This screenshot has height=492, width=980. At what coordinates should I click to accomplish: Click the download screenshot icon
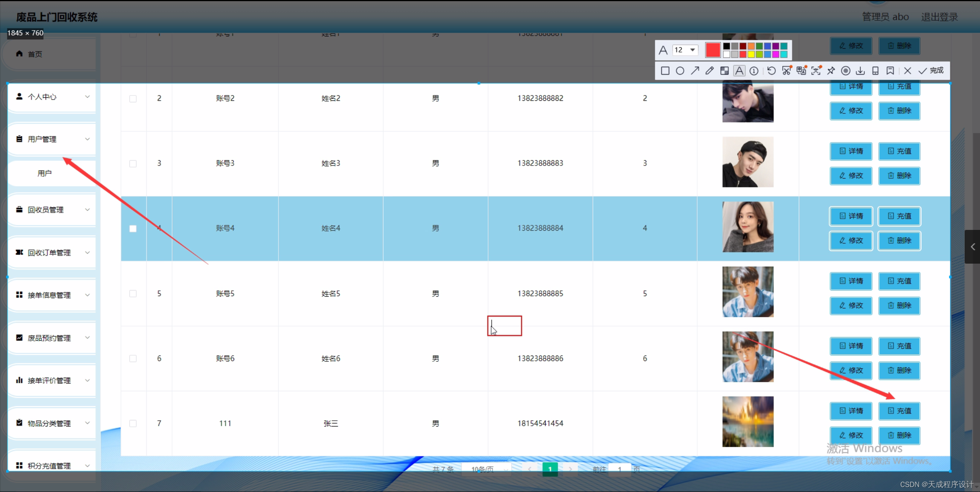[x=860, y=71]
